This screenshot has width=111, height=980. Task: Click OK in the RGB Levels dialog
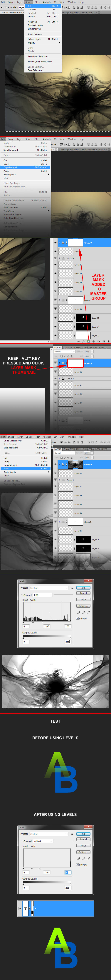(x=84, y=588)
